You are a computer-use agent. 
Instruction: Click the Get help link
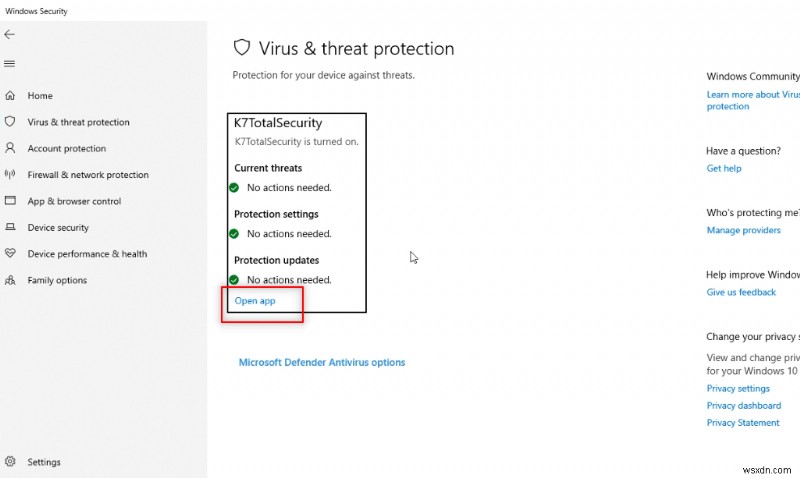click(724, 169)
